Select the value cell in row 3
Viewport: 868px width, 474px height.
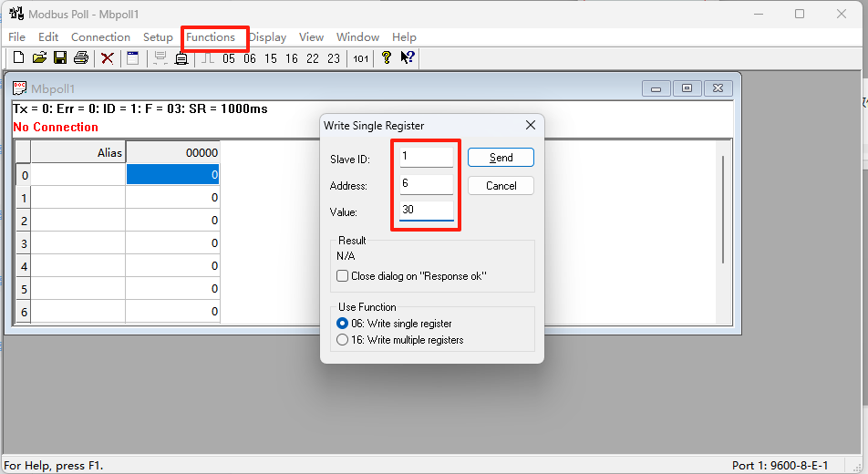pos(172,242)
